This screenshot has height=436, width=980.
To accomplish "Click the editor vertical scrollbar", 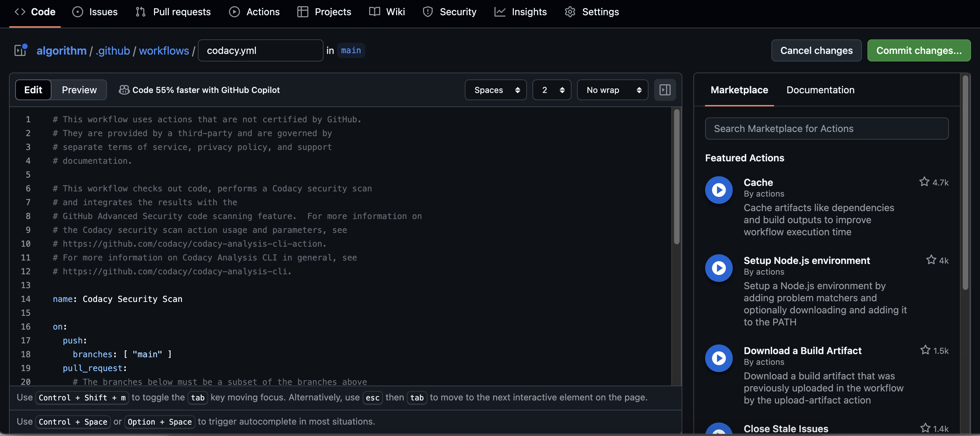I will tap(676, 177).
